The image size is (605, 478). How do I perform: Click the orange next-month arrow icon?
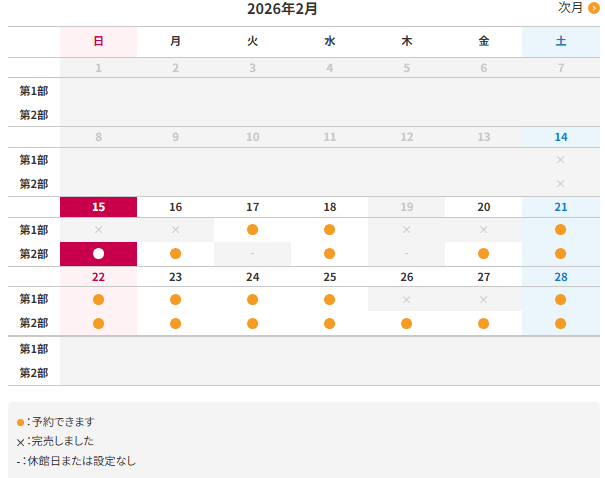(x=594, y=8)
